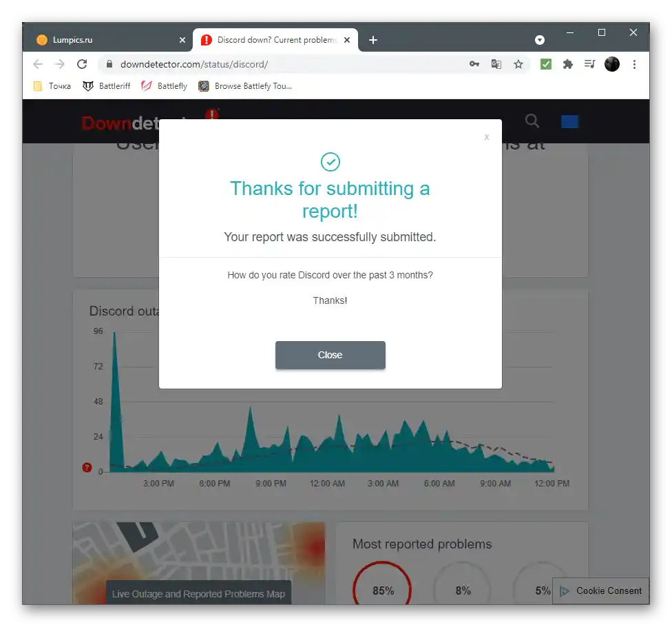Dismiss the modal using the small x
This screenshot has width=672, height=627.
pos(486,137)
